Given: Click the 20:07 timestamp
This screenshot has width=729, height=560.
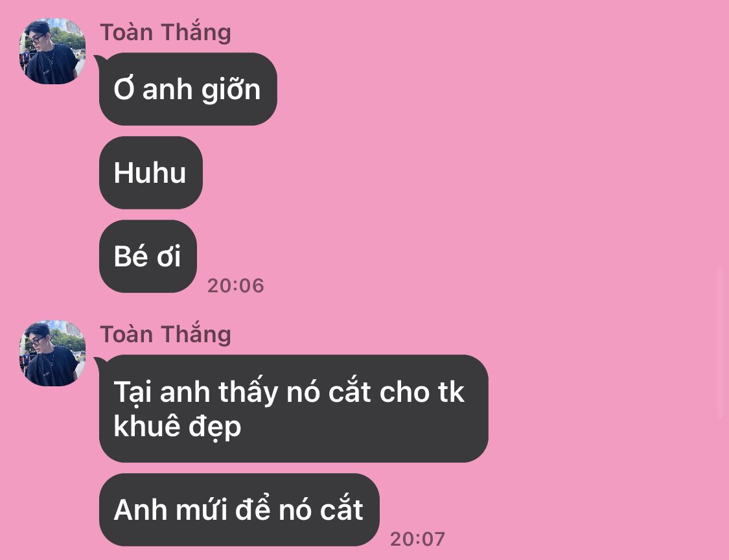Looking at the screenshot, I should pyautogui.click(x=417, y=539).
